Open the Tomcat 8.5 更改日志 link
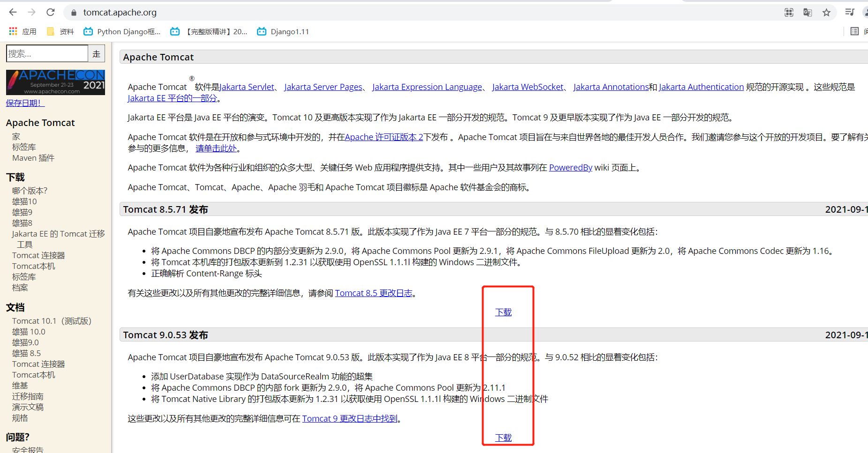Viewport: 868px width, 453px height. [x=374, y=293]
